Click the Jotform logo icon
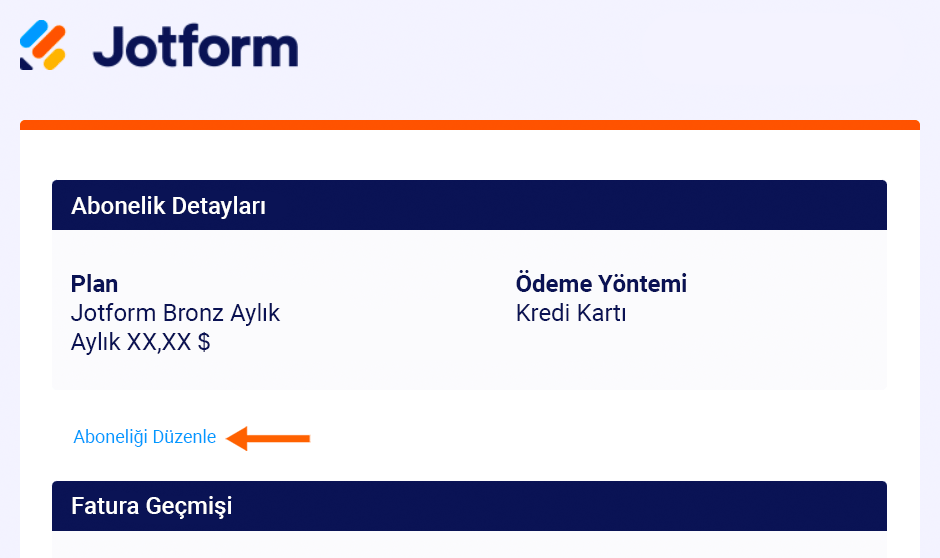The width and height of the screenshot is (940, 558). coord(43,46)
